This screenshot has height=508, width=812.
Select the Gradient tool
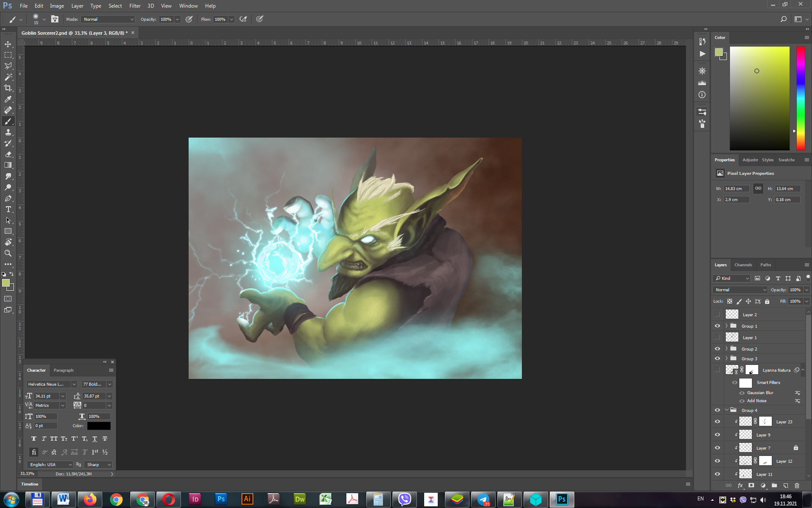[x=8, y=165]
